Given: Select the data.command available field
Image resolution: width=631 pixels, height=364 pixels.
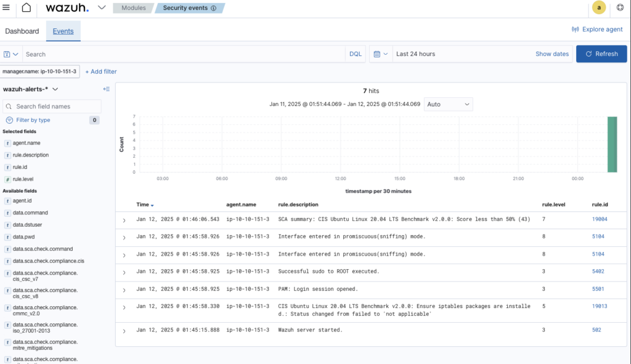Looking at the screenshot, I should 30,212.
